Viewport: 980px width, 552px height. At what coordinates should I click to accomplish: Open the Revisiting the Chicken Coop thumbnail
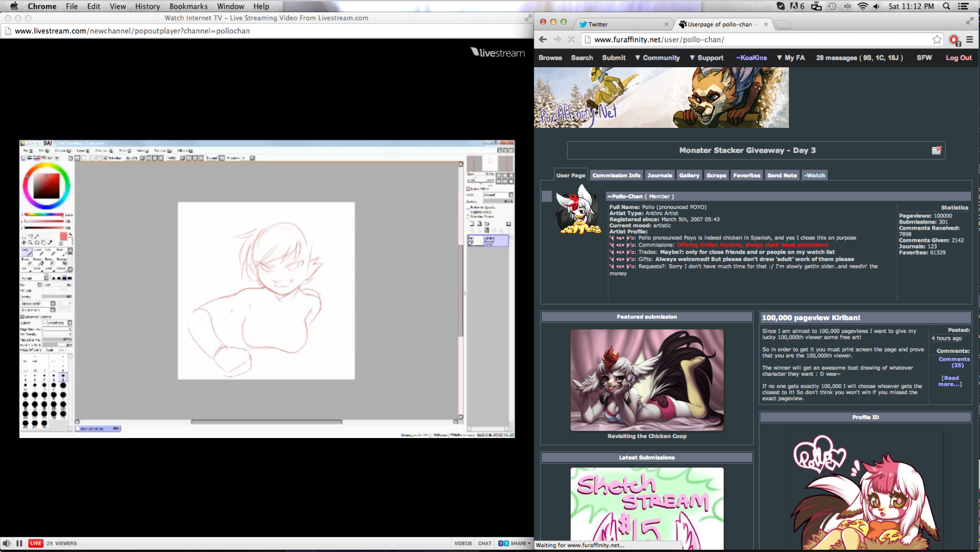(647, 380)
